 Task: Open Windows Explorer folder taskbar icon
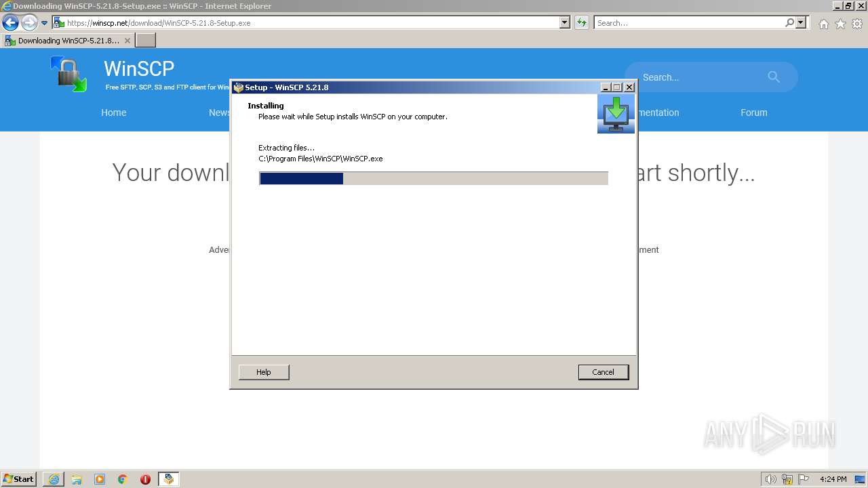click(77, 479)
